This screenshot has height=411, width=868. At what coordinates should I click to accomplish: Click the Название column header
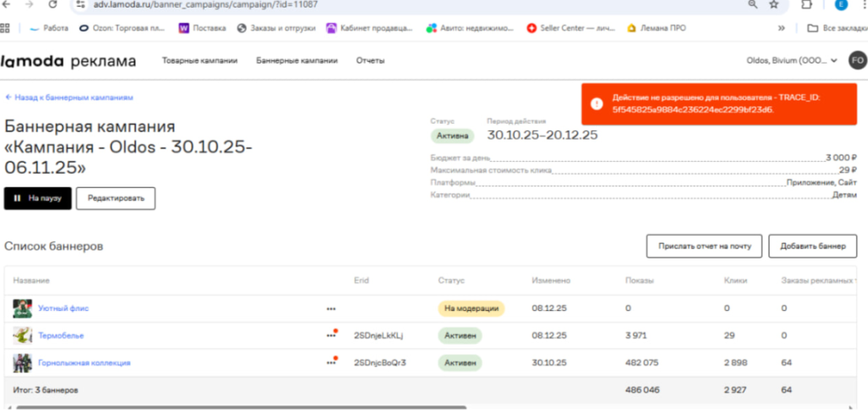coord(31,280)
